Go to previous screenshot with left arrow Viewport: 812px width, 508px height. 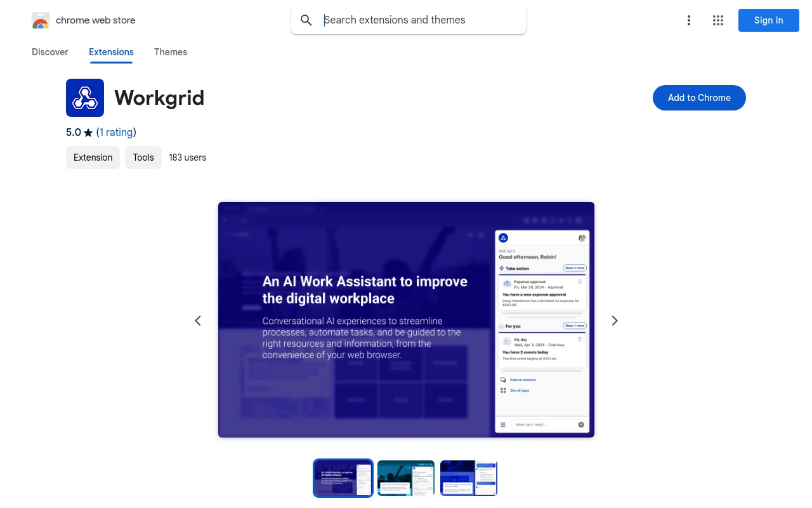(198, 320)
